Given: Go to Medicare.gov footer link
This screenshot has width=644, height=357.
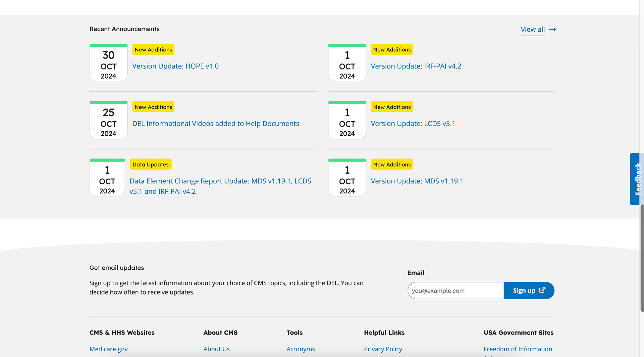Looking at the screenshot, I should (x=109, y=349).
